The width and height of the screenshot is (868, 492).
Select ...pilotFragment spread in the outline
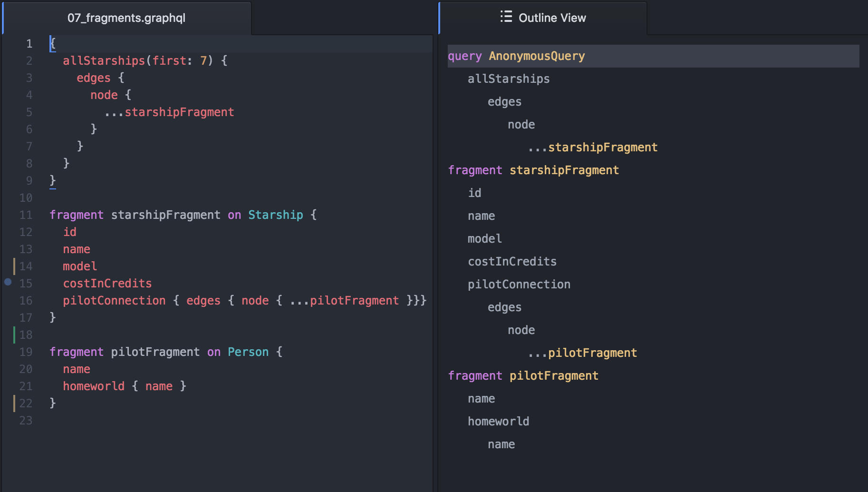(582, 353)
